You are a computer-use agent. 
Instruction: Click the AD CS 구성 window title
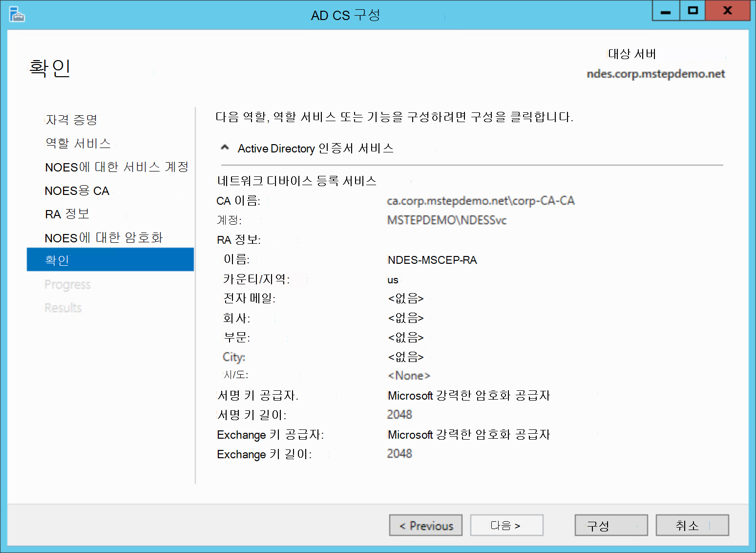click(x=346, y=15)
